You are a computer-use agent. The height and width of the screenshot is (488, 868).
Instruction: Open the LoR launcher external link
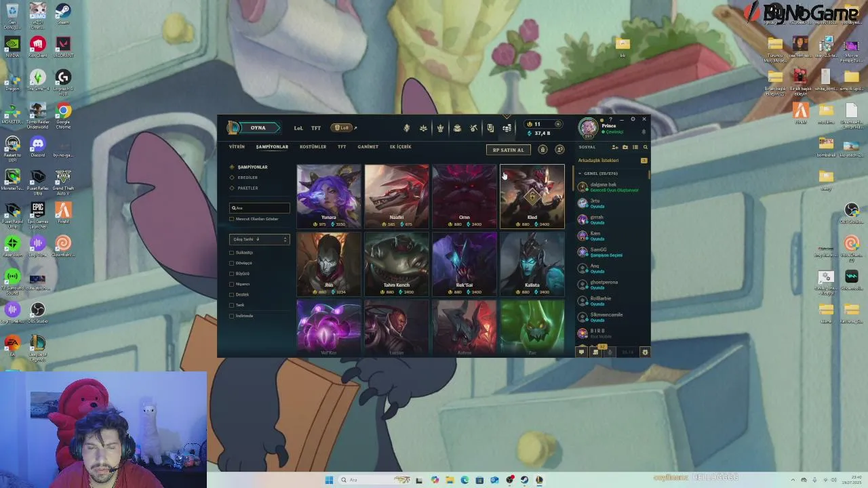344,127
